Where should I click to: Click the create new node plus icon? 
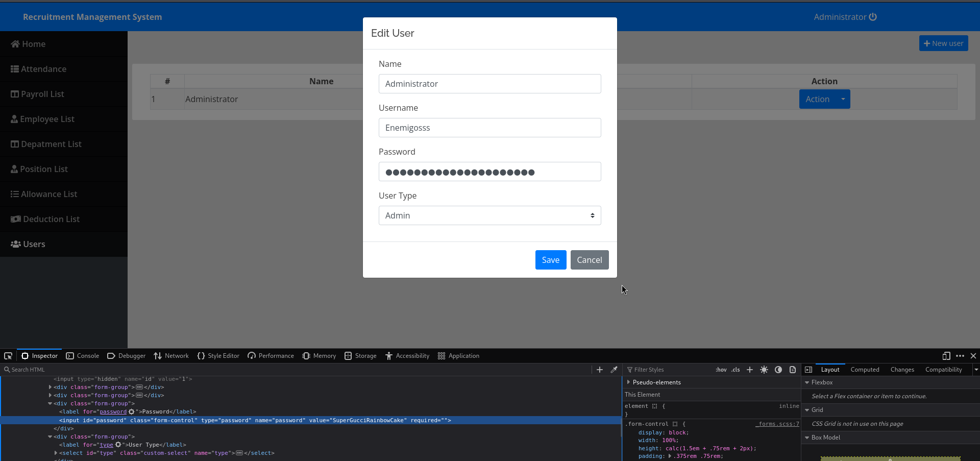point(600,370)
